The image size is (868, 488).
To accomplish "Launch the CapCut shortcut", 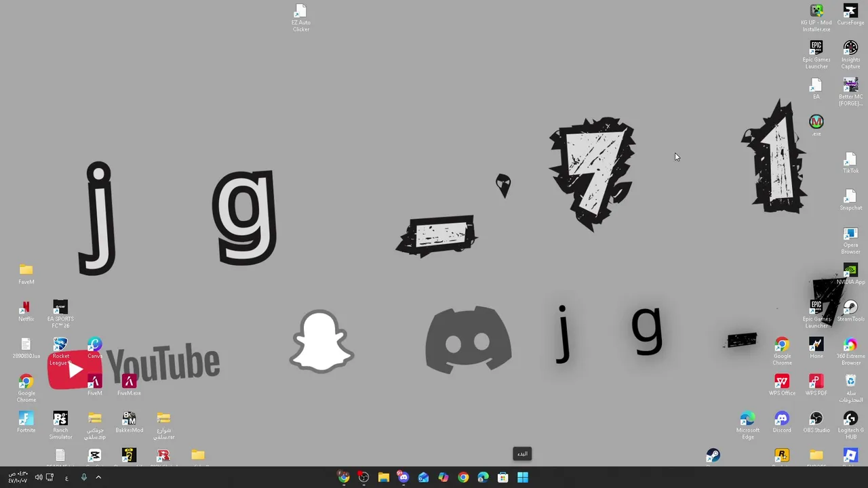I will point(94,456).
